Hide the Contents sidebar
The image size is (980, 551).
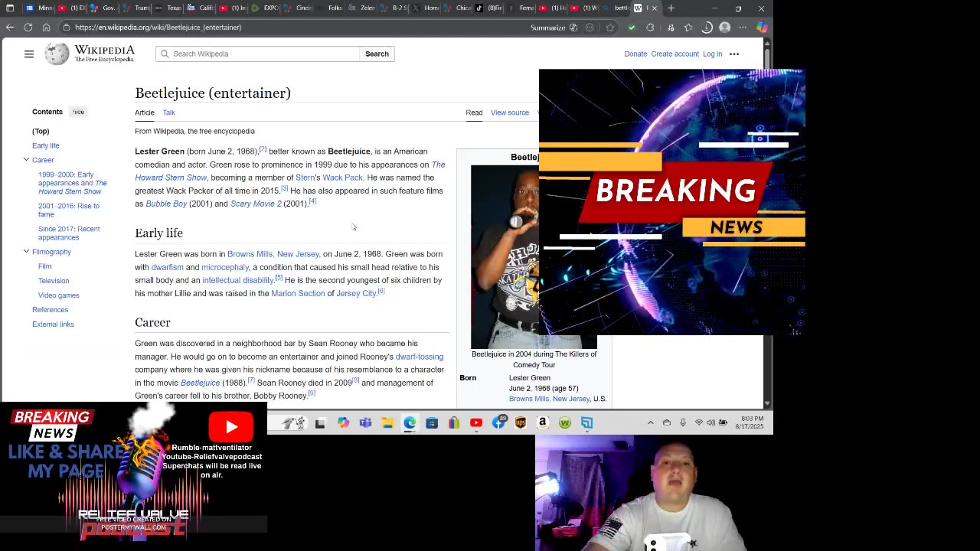coord(78,112)
